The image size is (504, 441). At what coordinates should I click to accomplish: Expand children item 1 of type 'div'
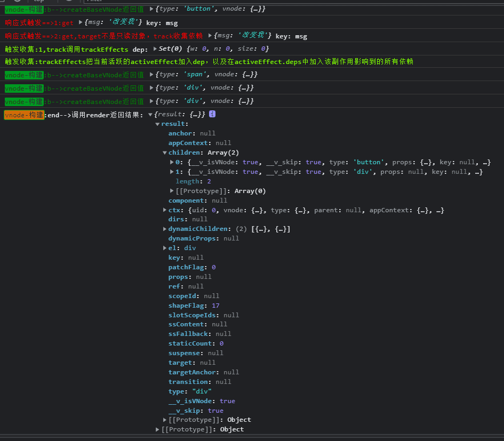point(172,172)
